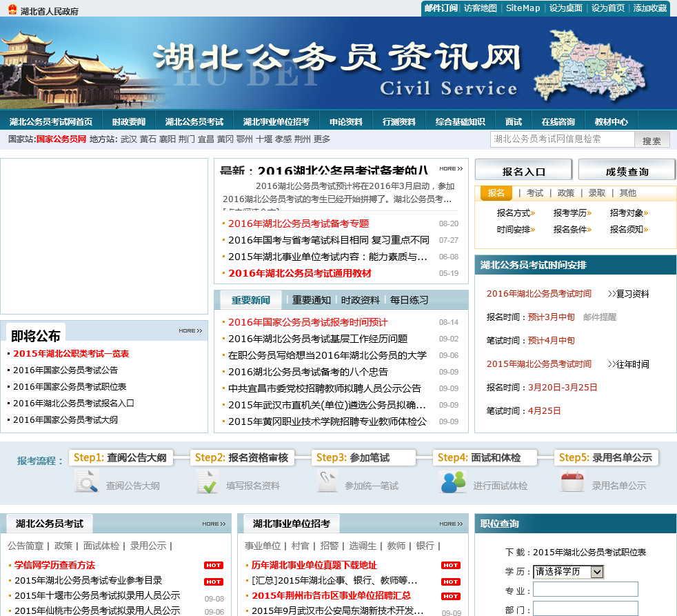Image resolution: width=677 pixels, height=616 pixels.
Task: Click Step5: 录用名单公示 button
Action: click(x=606, y=458)
